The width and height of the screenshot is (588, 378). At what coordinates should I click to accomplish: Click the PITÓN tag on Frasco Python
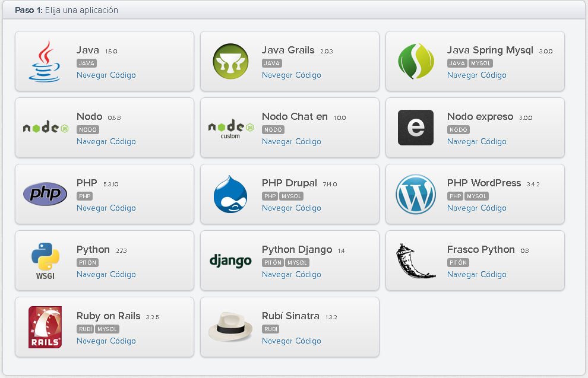pyautogui.click(x=458, y=263)
